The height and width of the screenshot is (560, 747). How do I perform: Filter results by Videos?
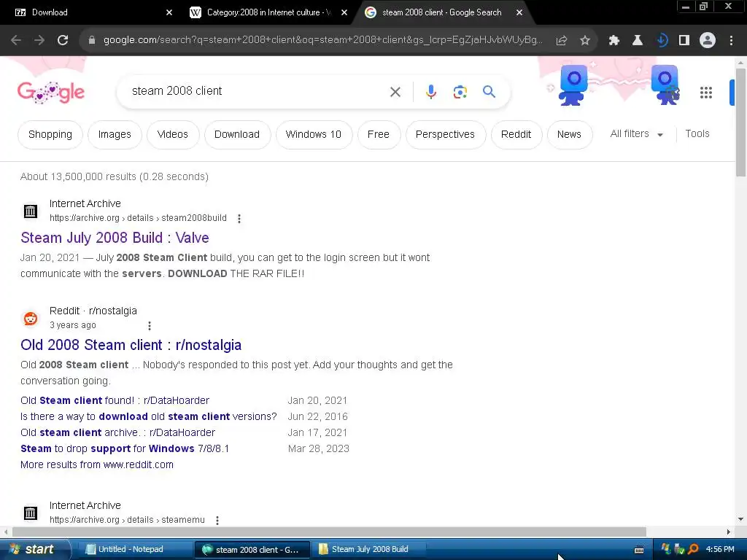point(172,135)
